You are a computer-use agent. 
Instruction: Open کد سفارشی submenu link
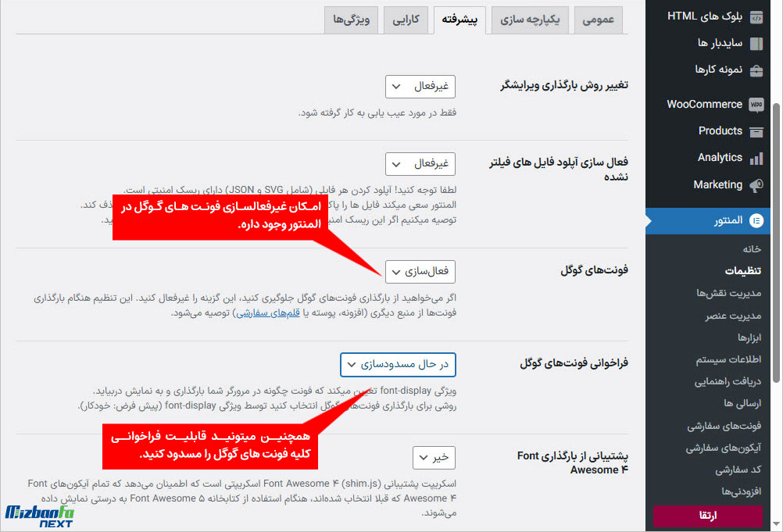pyautogui.click(x=738, y=470)
